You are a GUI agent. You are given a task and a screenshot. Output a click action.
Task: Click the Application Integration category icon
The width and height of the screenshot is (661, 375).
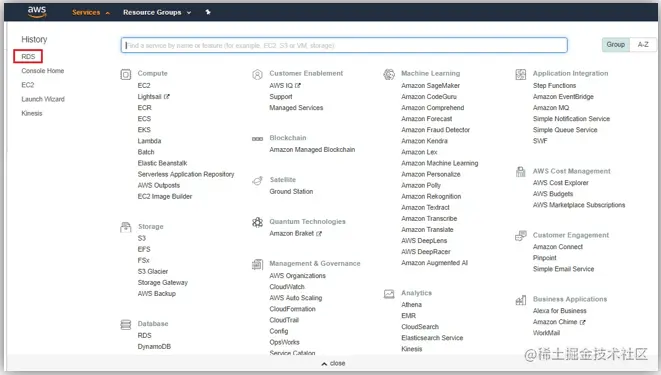tap(521, 75)
